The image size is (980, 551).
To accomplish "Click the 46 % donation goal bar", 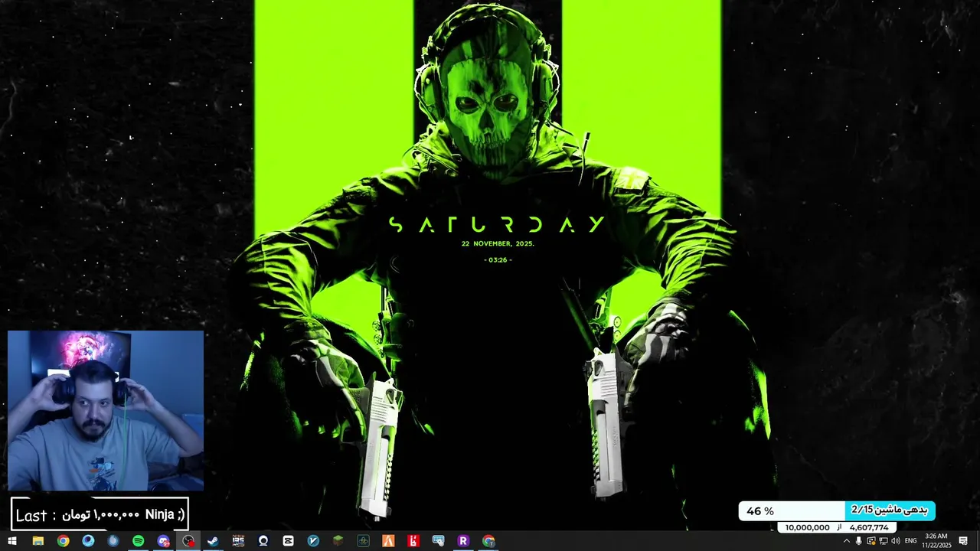I will [x=837, y=511].
